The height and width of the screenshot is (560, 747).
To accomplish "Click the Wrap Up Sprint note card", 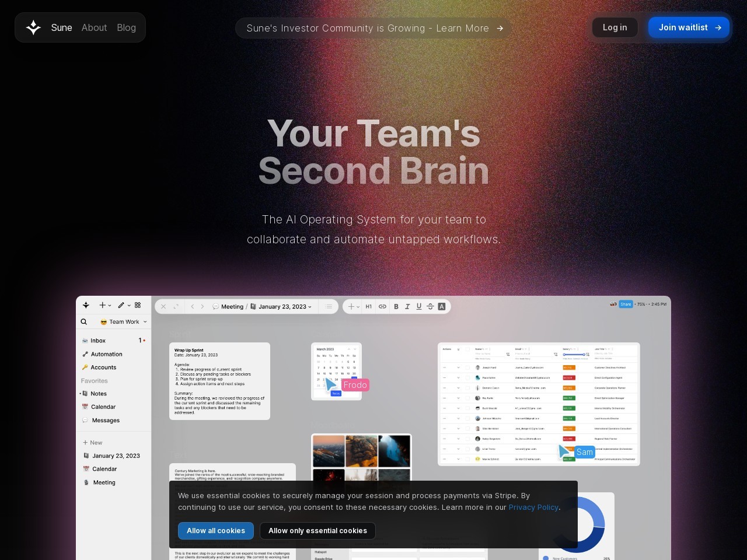I will pos(219,381).
